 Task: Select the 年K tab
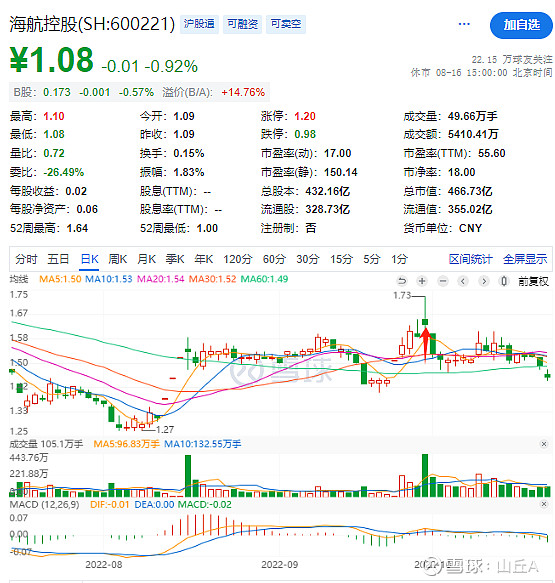coord(203,259)
